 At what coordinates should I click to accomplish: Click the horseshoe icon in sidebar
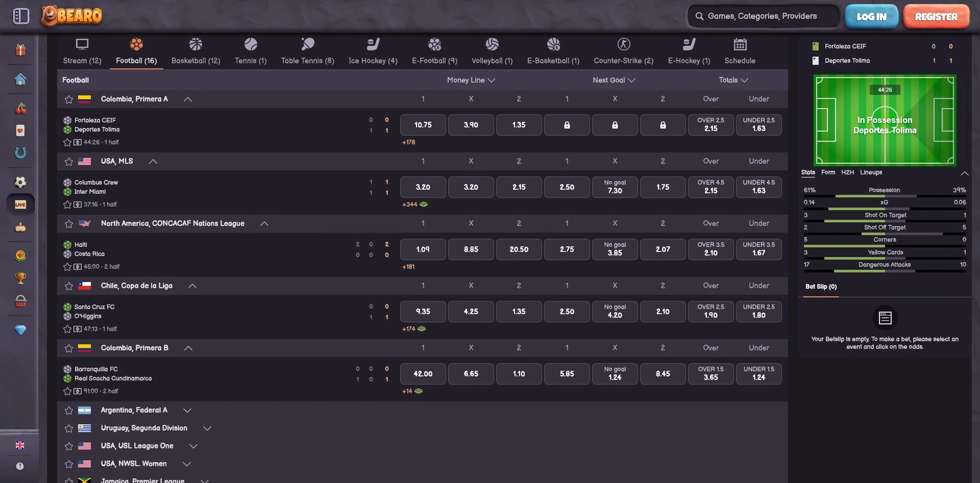click(x=20, y=152)
